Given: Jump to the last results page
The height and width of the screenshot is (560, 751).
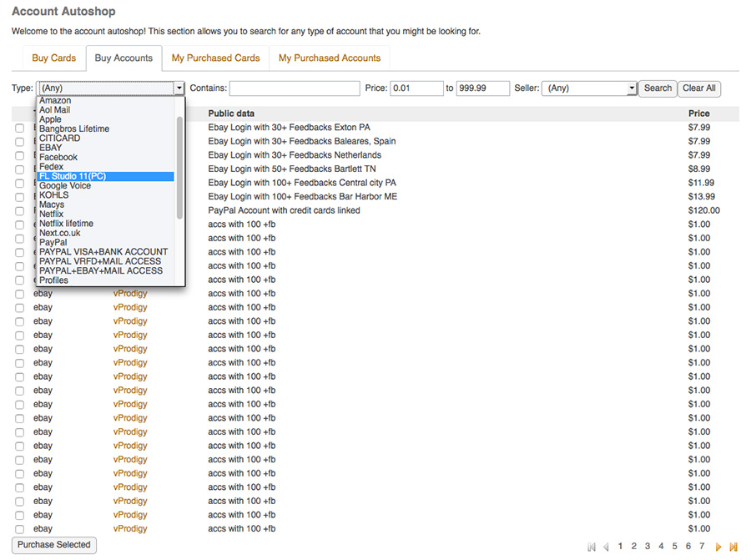Looking at the screenshot, I should (x=733, y=547).
